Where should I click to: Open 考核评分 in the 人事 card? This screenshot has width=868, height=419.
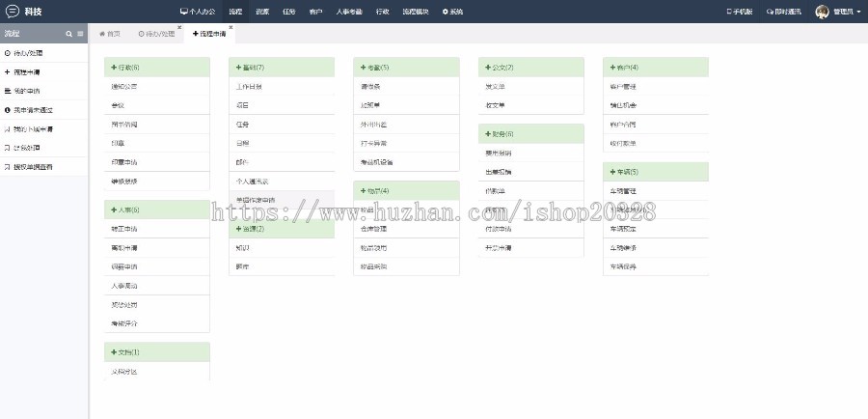[157, 323]
